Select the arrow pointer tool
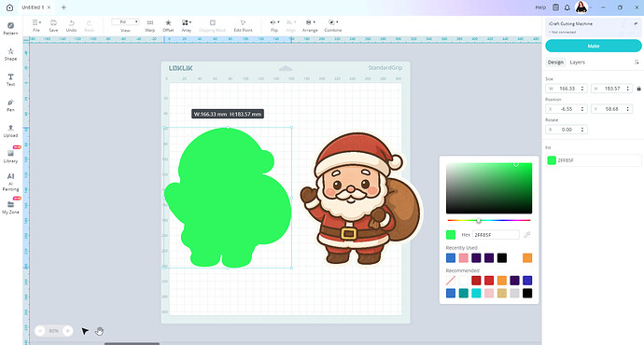 pyautogui.click(x=85, y=331)
